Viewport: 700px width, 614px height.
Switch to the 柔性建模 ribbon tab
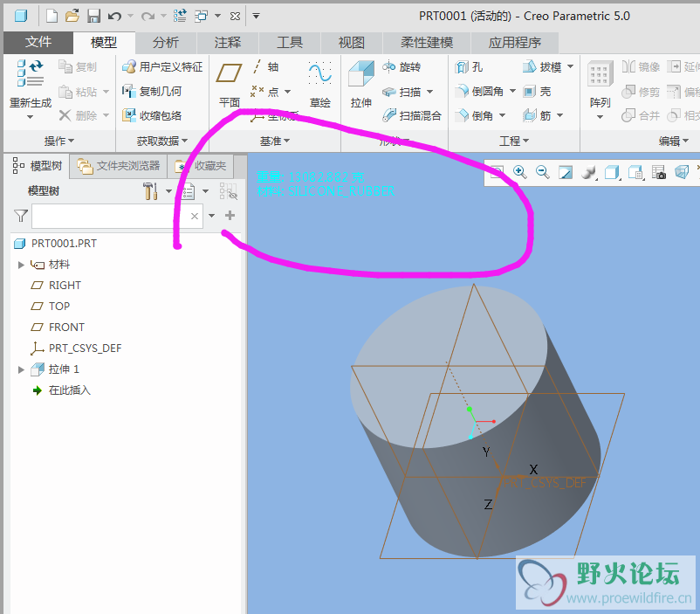(x=427, y=43)
